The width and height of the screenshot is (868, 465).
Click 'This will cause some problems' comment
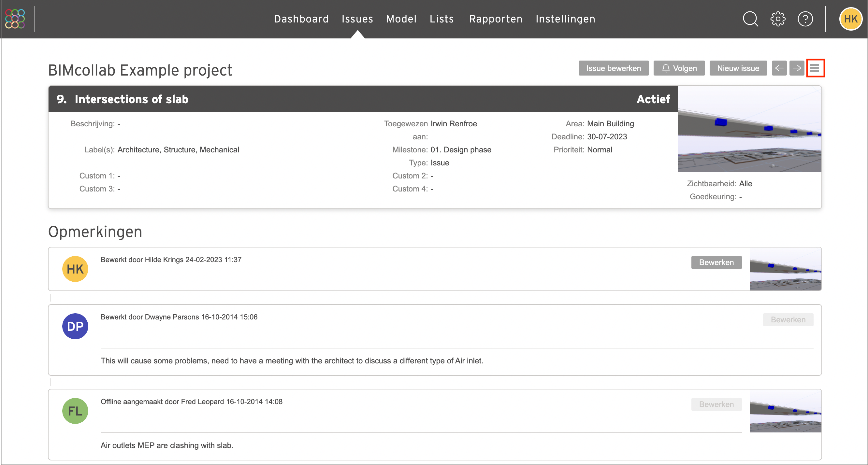coord(292,361)
